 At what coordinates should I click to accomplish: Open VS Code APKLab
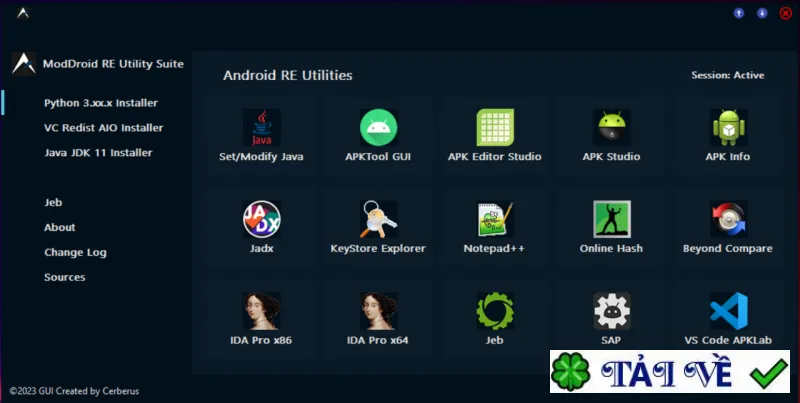[x=728, y=319]
